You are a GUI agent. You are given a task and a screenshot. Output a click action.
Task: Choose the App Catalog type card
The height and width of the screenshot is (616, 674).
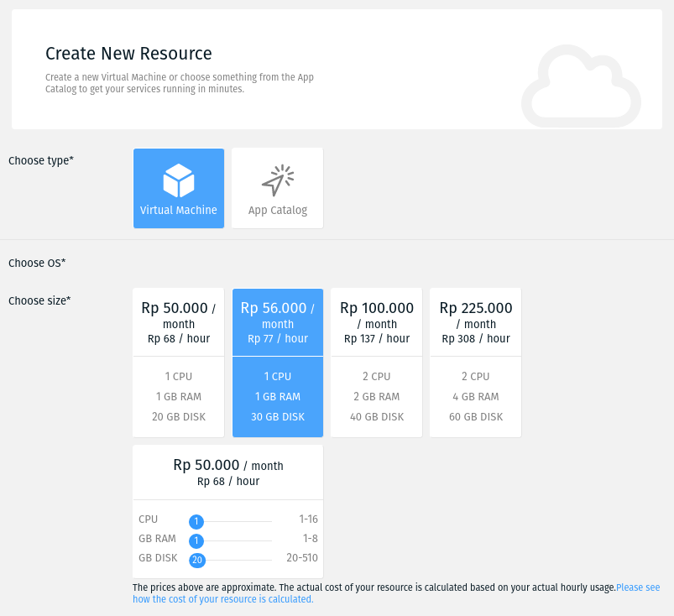277,188
